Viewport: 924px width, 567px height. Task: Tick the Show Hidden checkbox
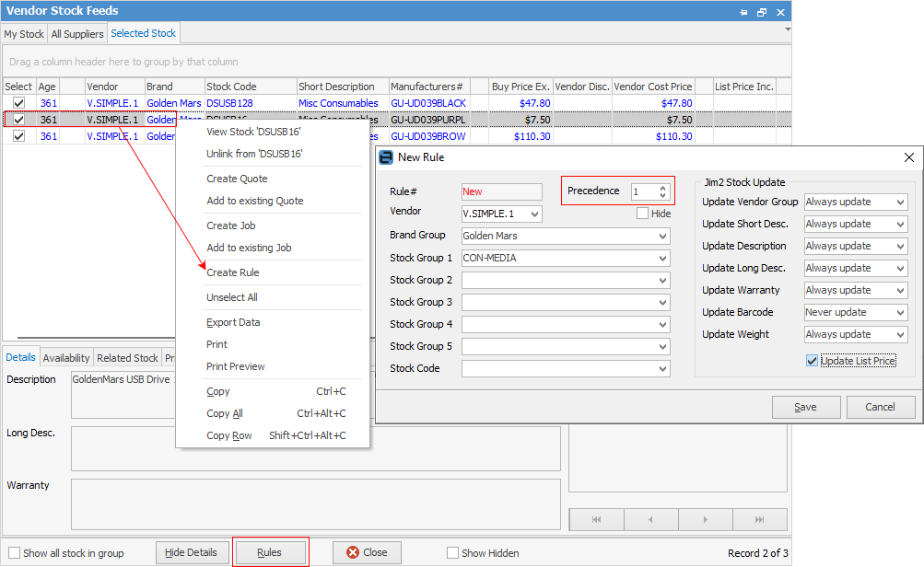click(452, 553)
